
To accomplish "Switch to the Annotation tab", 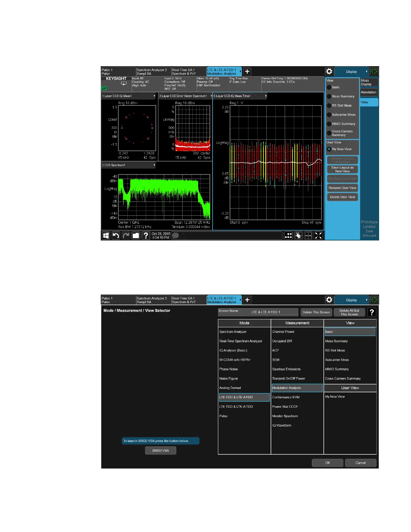I will coord(369,92).
